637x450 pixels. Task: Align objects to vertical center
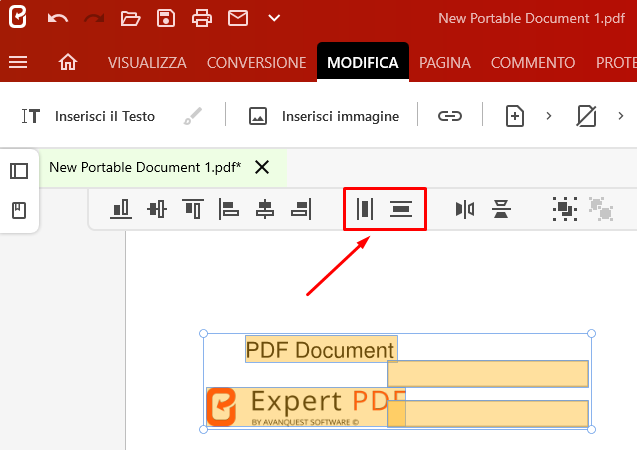click(157, 209)
